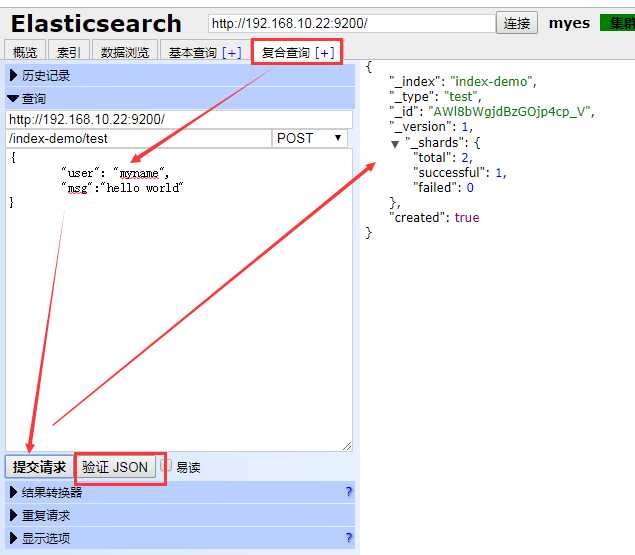Submit the request with 提交请求

(x=39, y=467)
